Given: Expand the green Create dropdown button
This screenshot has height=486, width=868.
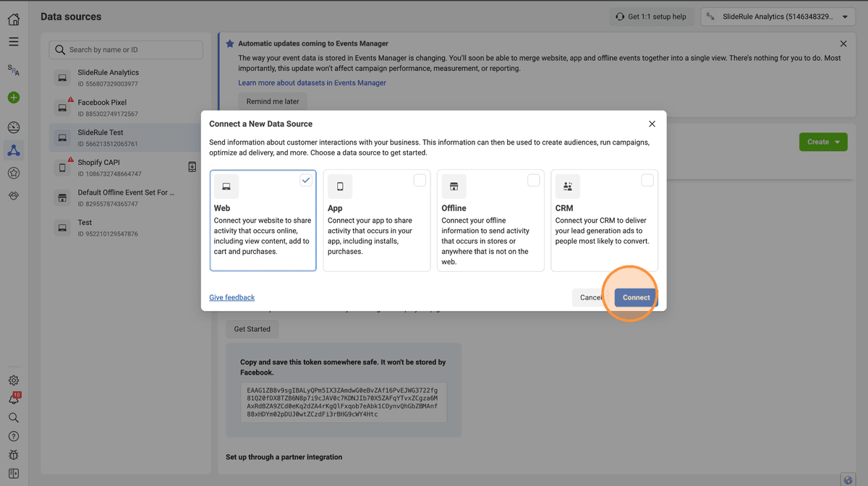Looking at the screenshot, I should [x=823, y=142].
